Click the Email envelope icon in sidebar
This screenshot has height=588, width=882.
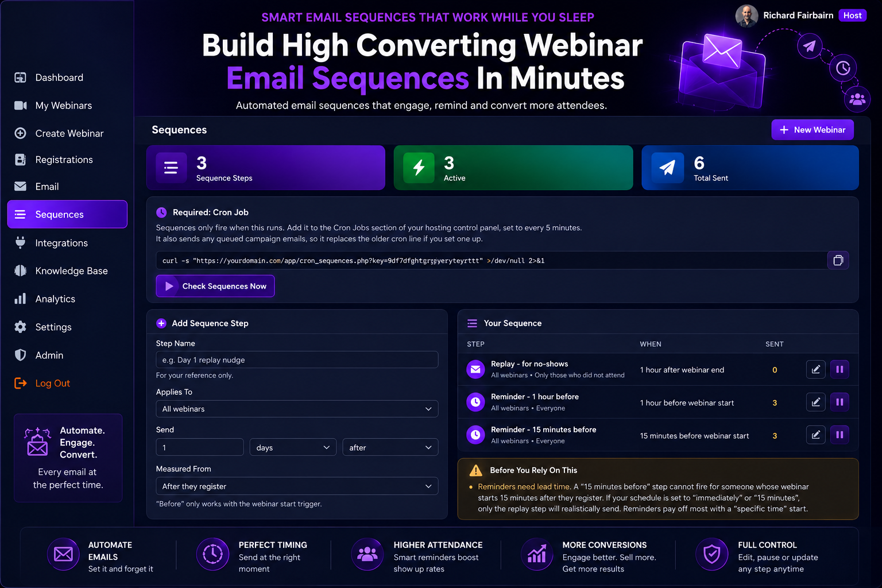pos(20,186)
